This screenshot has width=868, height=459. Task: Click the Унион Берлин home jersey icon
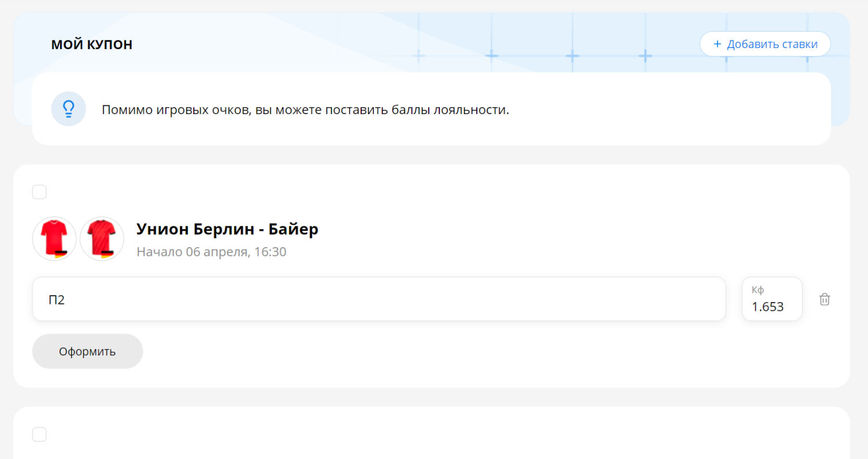pos(54,237)
